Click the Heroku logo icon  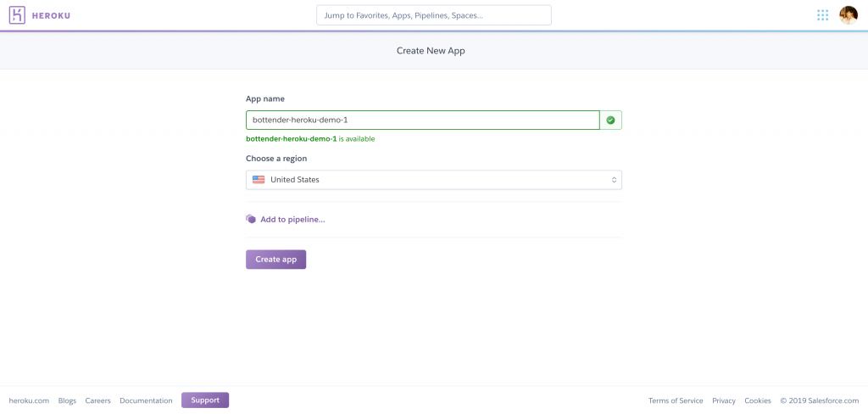coord(17,15)
